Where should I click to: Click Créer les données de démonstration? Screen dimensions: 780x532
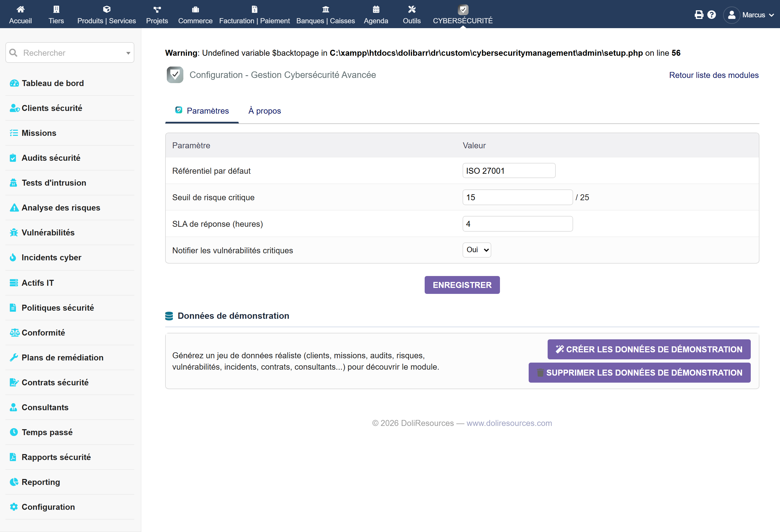[x=649, y=349]
